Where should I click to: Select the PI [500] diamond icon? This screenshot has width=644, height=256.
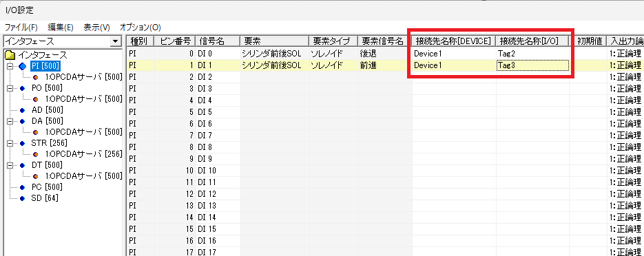click(23, 66)
